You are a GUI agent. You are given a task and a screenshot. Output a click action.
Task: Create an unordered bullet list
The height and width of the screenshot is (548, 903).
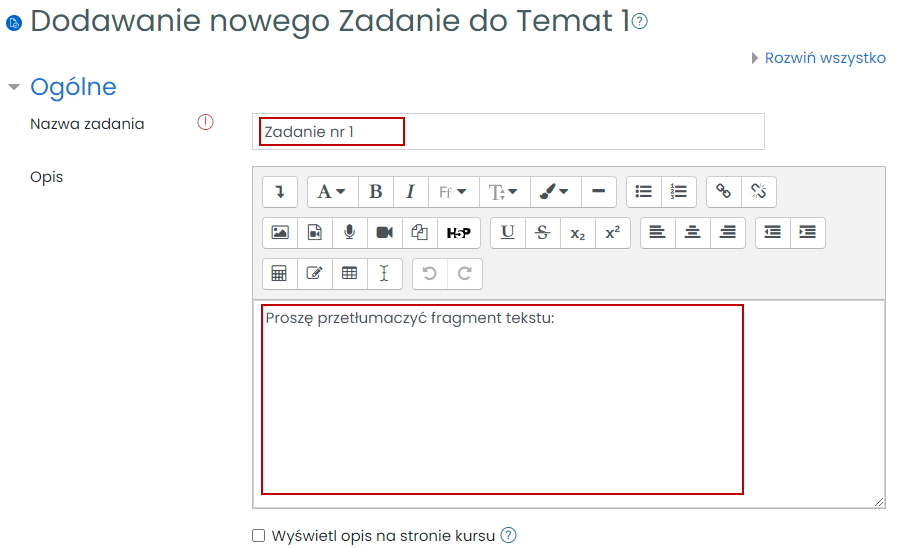click(x=644, y=191)
